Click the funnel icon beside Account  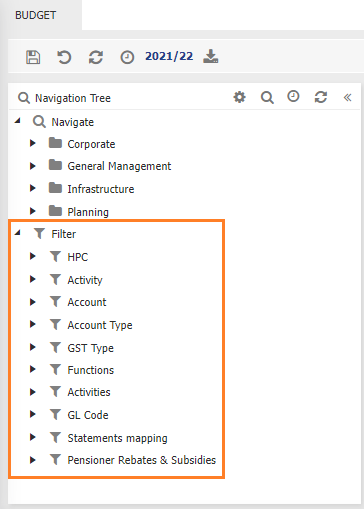[55, 302]
